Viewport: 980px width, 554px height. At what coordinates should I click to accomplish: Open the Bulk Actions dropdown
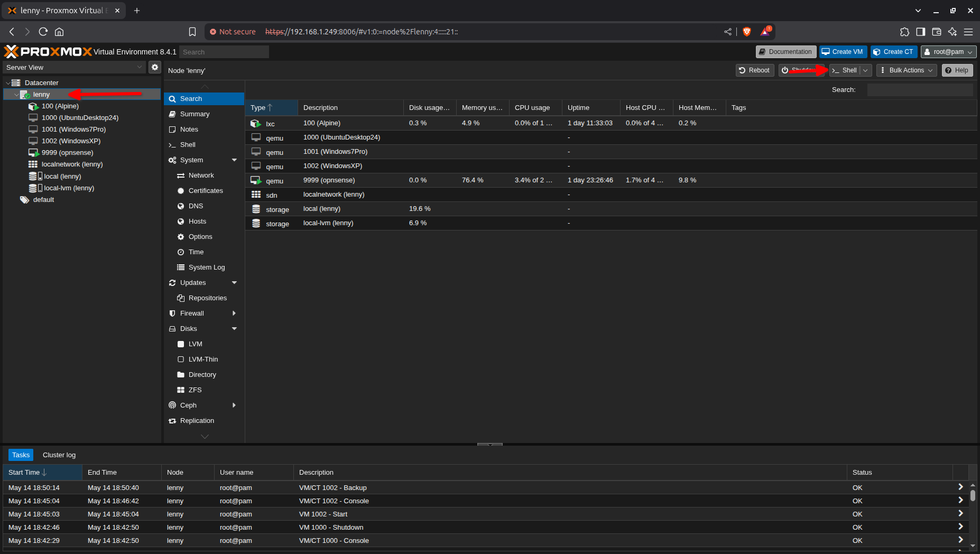click(x=907, y=70)
